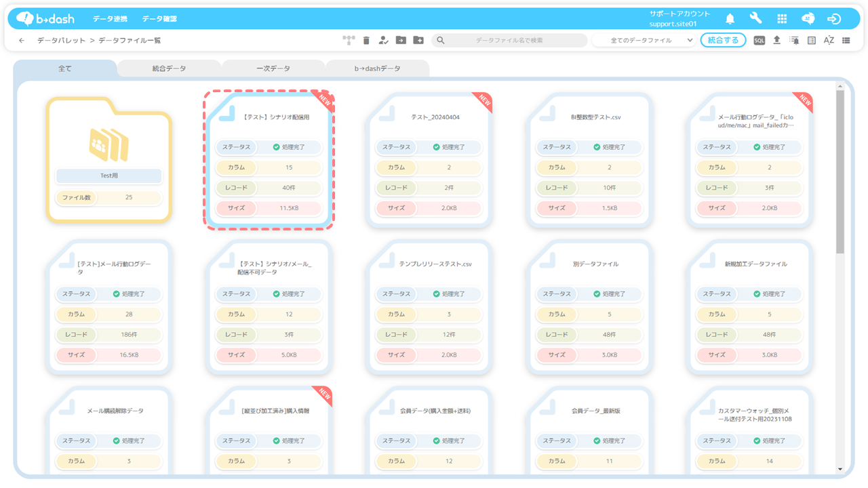This screenshot has height=488, width=868.
Task: Sort files with the AZ icon
Action: tap(829, 41)
